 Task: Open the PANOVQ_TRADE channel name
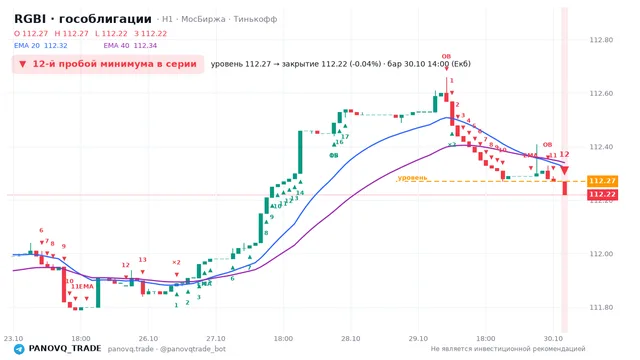click(65, 349)
